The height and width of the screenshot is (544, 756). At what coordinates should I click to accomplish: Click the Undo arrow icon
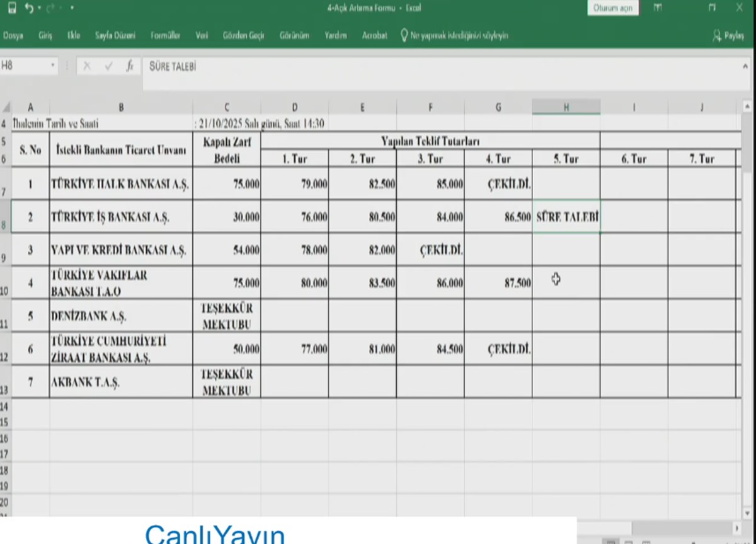29,8
